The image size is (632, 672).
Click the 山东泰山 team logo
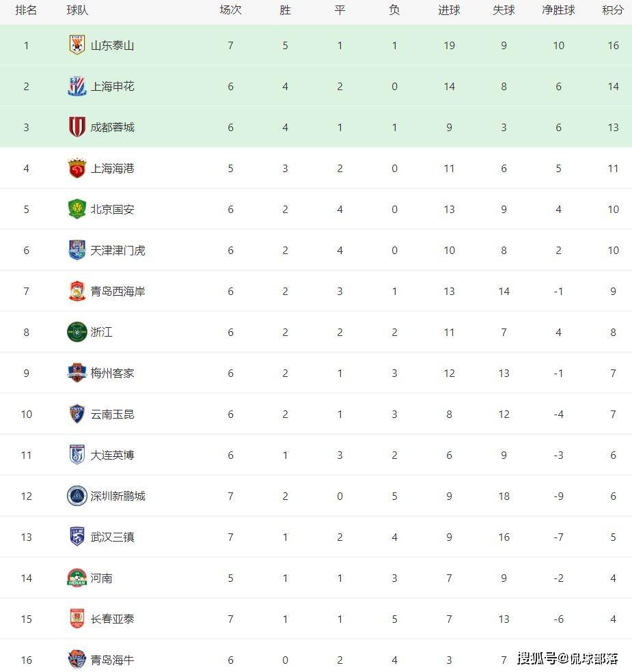77,45
